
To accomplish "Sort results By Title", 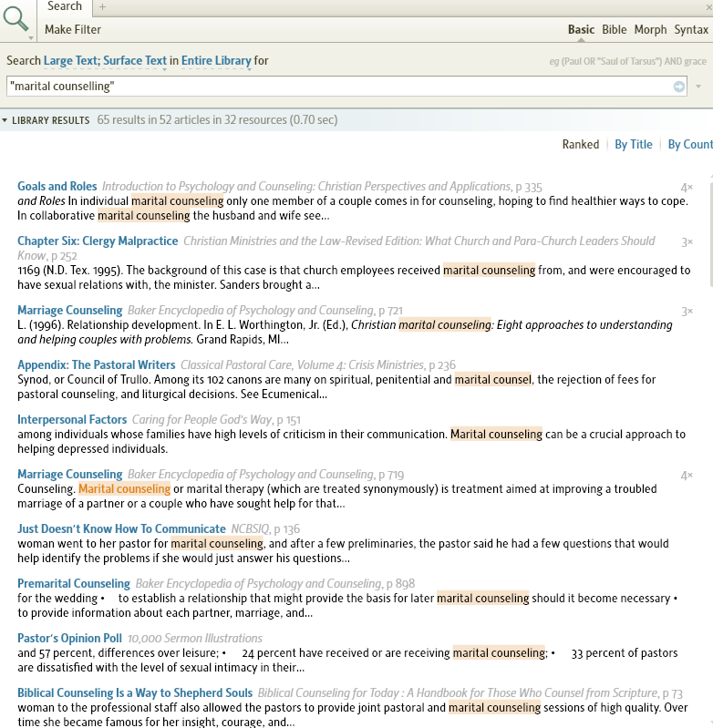I will (x=634, y=144).
